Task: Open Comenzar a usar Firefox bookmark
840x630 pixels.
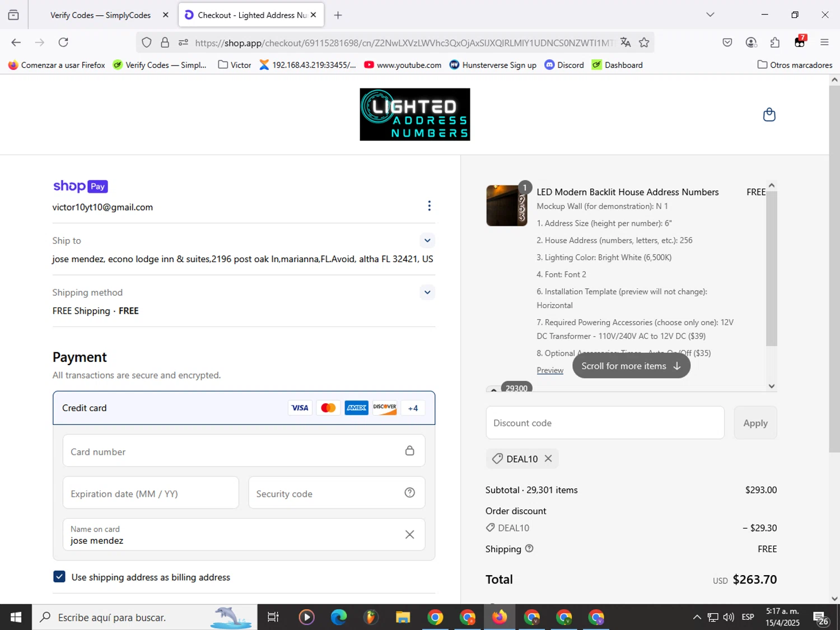Action: tap(57, 65)
